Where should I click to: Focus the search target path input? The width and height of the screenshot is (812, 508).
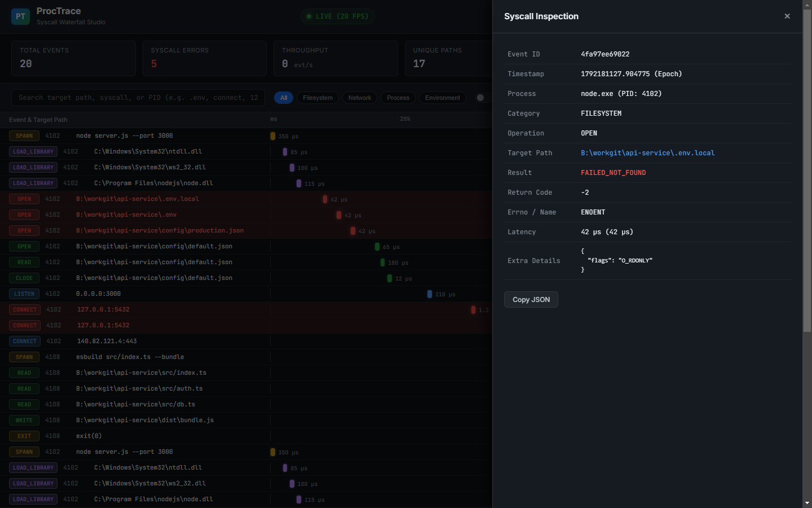coord(138,98)
